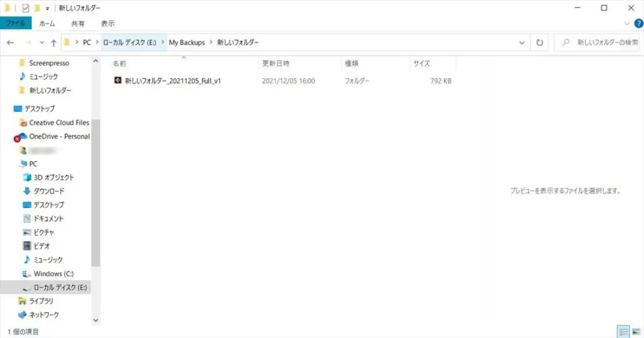Open ribbon help question mark icon
This screenshot has height=338, width=644.
coord(639,23)
